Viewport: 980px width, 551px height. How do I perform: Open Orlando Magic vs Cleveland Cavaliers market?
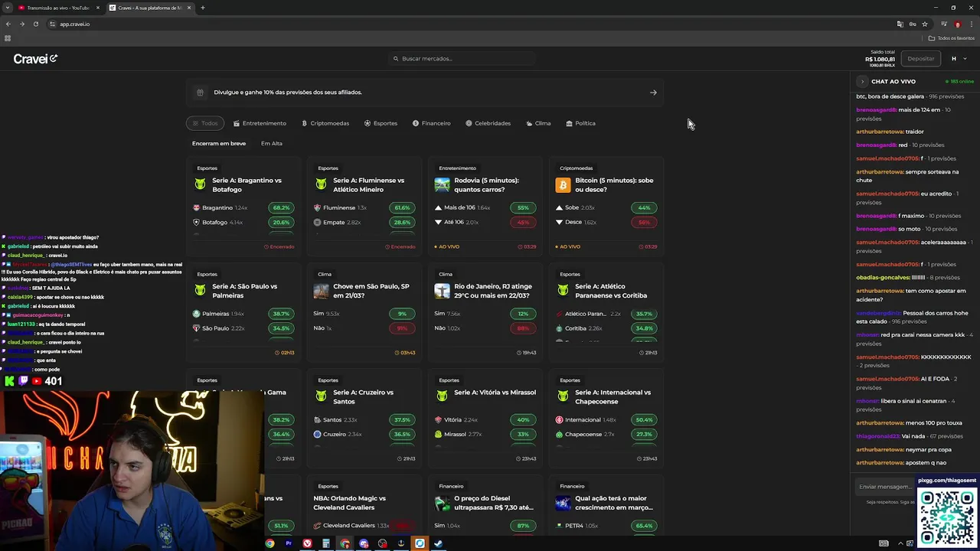coord(350,503)
